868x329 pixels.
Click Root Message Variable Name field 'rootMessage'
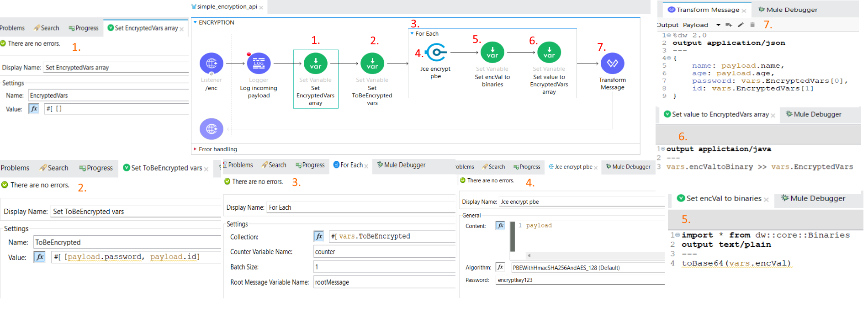point(384,282)
